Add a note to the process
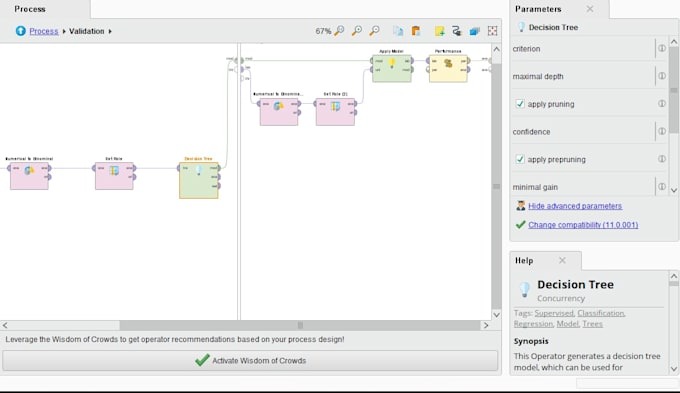 (439, 31)
